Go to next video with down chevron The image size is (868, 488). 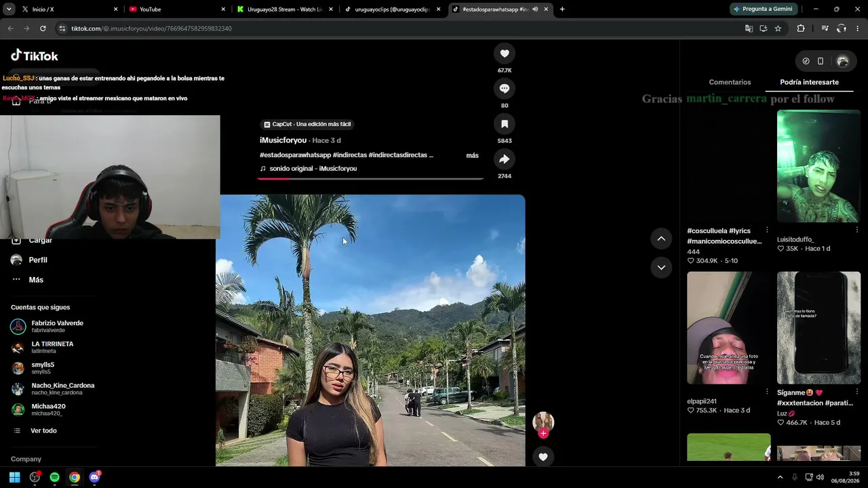click(661, 268)
